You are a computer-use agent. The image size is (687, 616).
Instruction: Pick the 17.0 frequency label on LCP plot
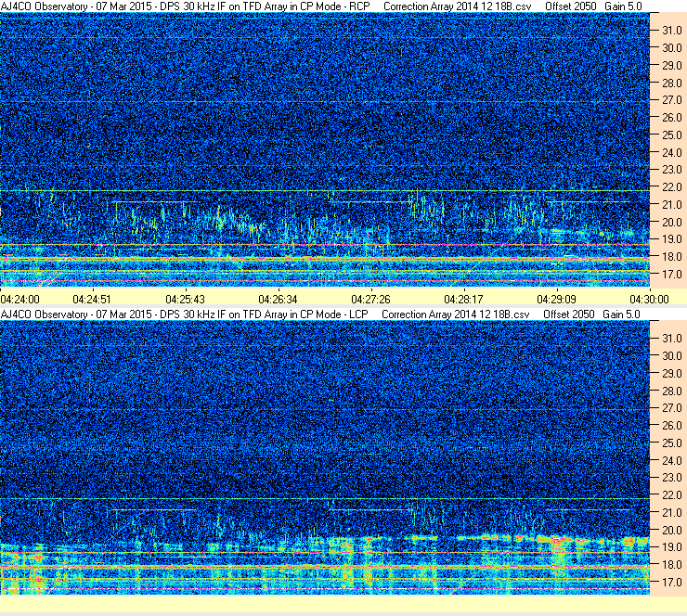coord(671,583)
